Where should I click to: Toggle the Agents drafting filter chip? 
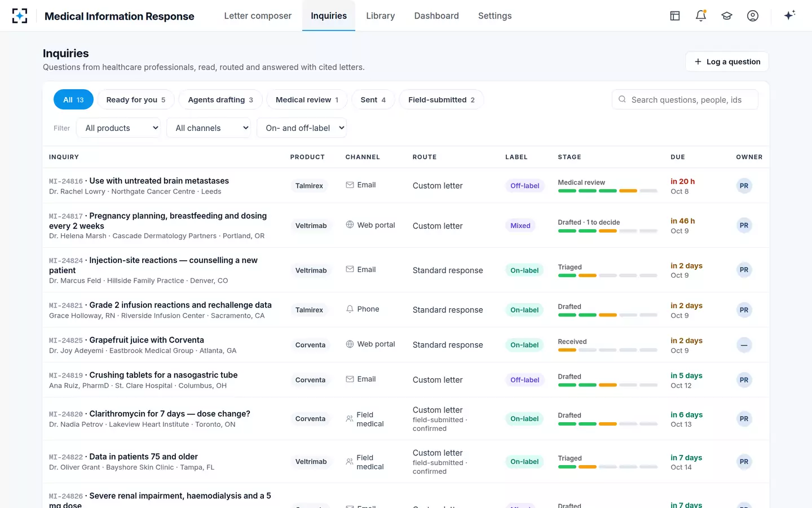[220, 100]
